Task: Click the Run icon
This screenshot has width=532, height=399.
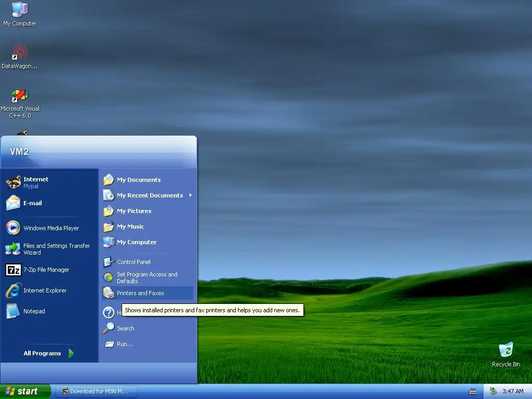Action: coord(109,344)
